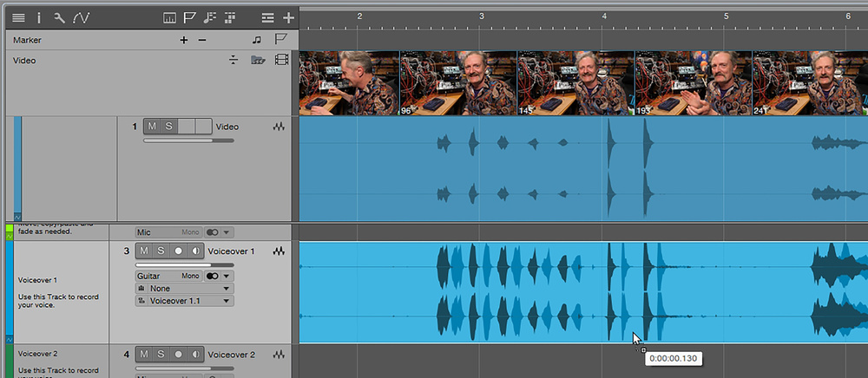Viewport: 868px width, 378px height.
Task: Expand the Guitar input channel dropdown
Action: (226, 276)
